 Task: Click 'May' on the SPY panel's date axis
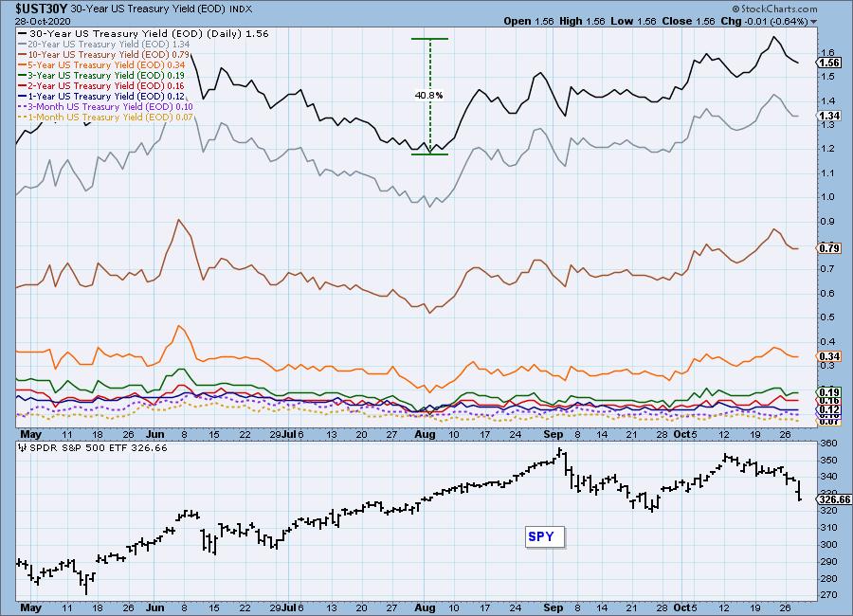30,607
